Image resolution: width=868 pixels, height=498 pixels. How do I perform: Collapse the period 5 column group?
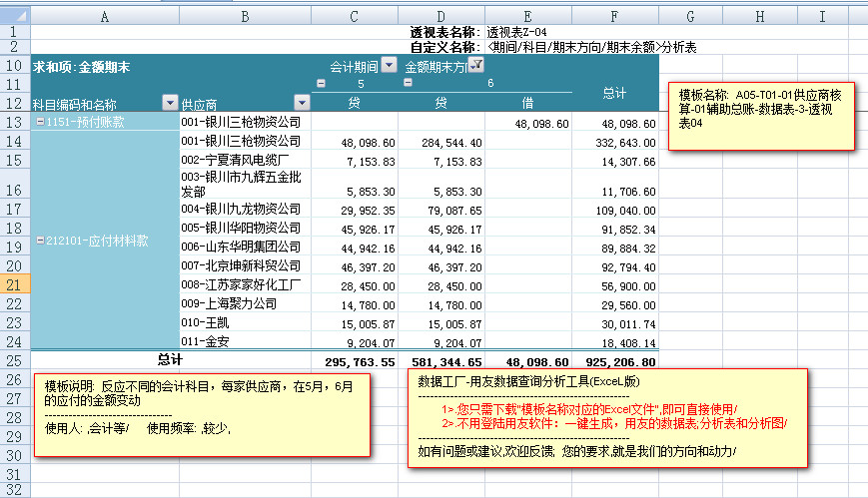click(322, 84)
